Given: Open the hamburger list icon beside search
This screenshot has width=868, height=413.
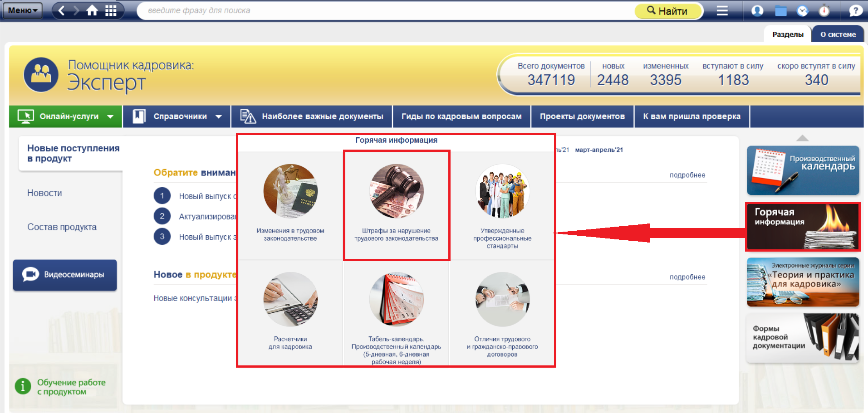Looking at the screenshot, I should (722, 10).
